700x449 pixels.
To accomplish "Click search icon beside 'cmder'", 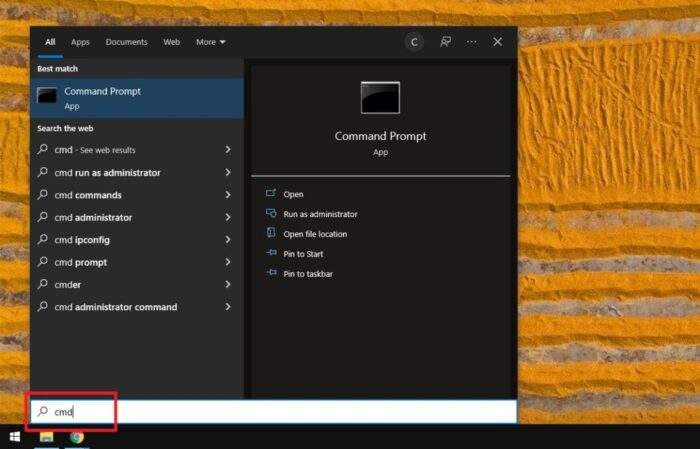I will (x=43, y=284).
